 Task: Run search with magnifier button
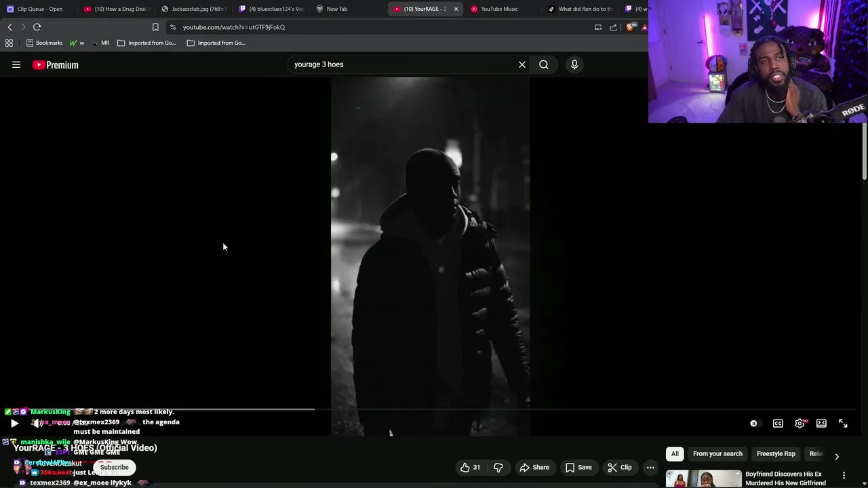coord(544,64)
